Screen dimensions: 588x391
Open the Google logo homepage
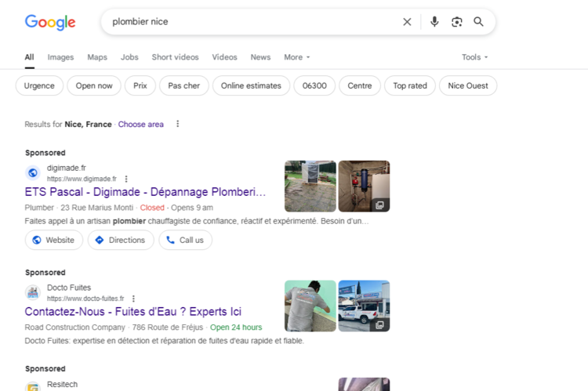pos(50,22)
